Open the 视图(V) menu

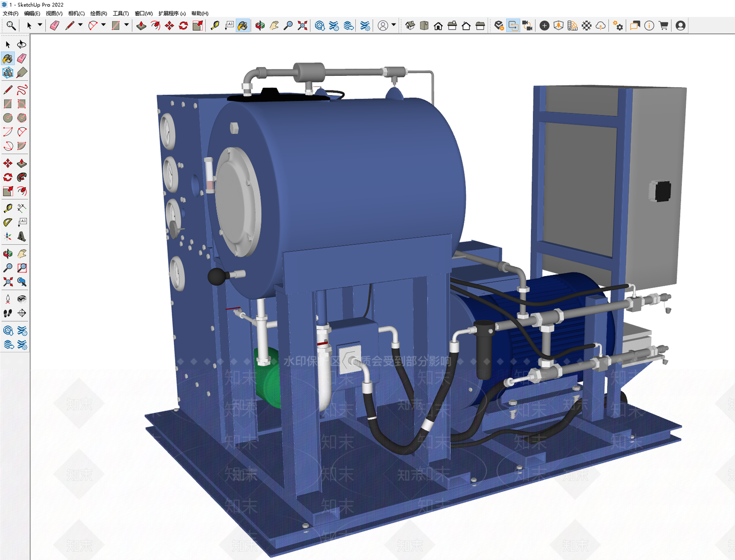point(54,13)
